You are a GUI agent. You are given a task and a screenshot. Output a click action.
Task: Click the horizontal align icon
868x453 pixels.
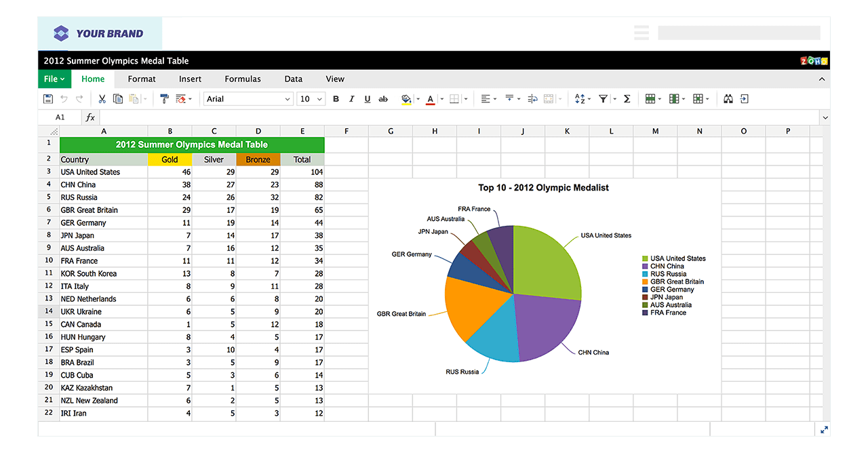[x=486, y=99]
